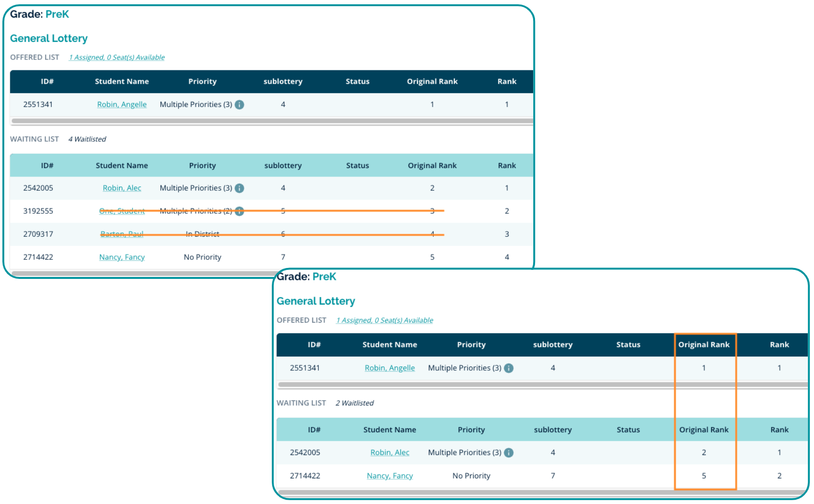Click info icon on crossed-out Multiple Priorities (2) row

pos(239,211)
